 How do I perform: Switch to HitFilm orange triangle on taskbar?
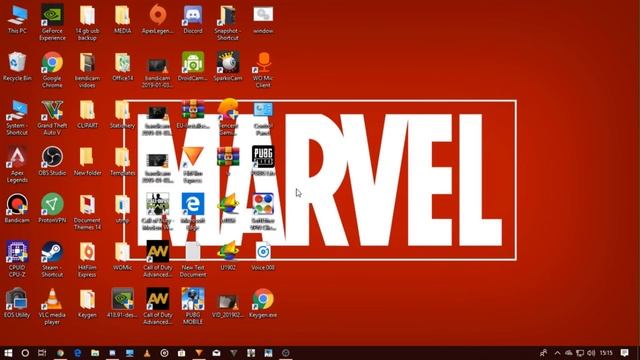[x=199, y=353]
